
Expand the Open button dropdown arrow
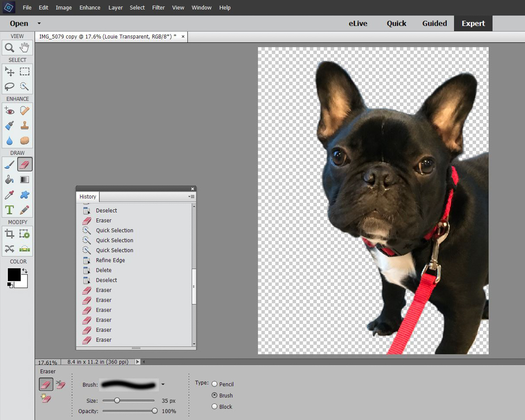click(x=38, y=23)
